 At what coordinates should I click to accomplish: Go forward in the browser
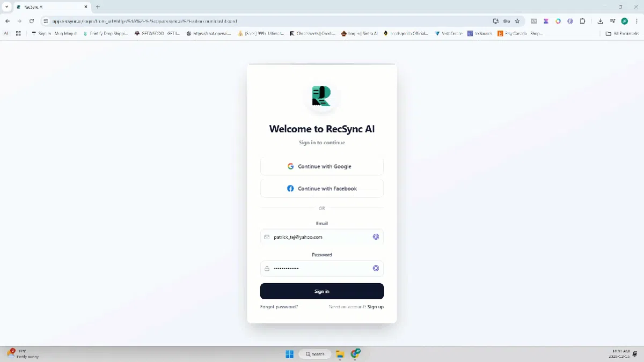[x=19, y=21]
